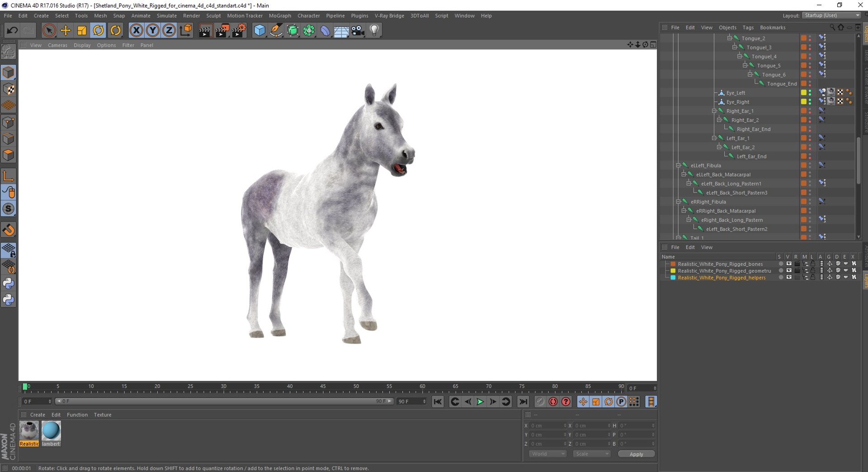Screen dimensions: 868x472
Task: Toggle Z-axis lock
Action: point(169,30)
